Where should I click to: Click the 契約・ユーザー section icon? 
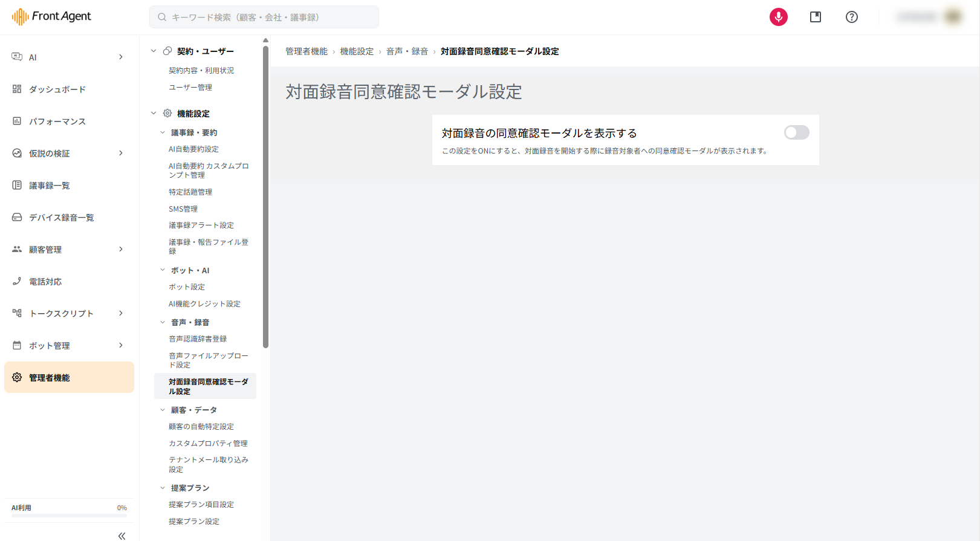pos(167,51)
